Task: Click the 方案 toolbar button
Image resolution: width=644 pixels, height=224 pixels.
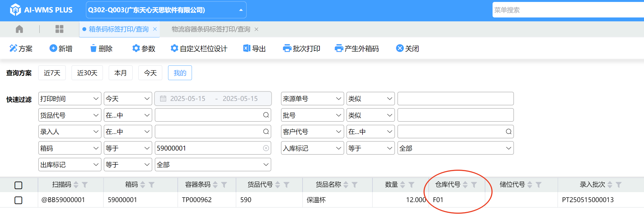Action: tap(21, 49)
